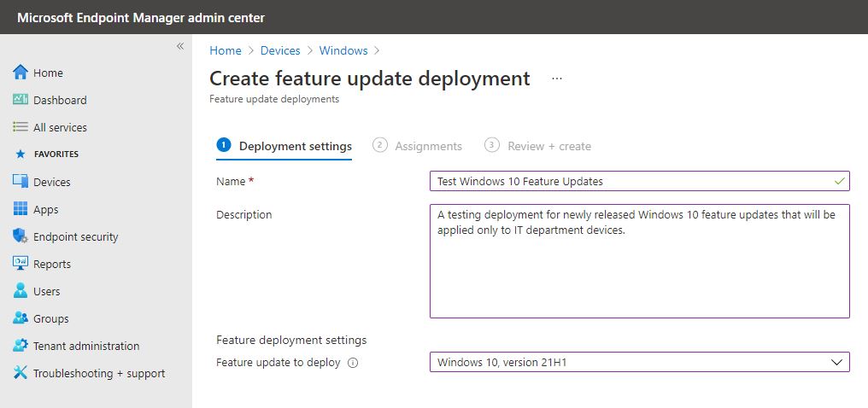Open Users in the sidebar
The height and width of the screenshot is (408, 868).
click(46, 291)
